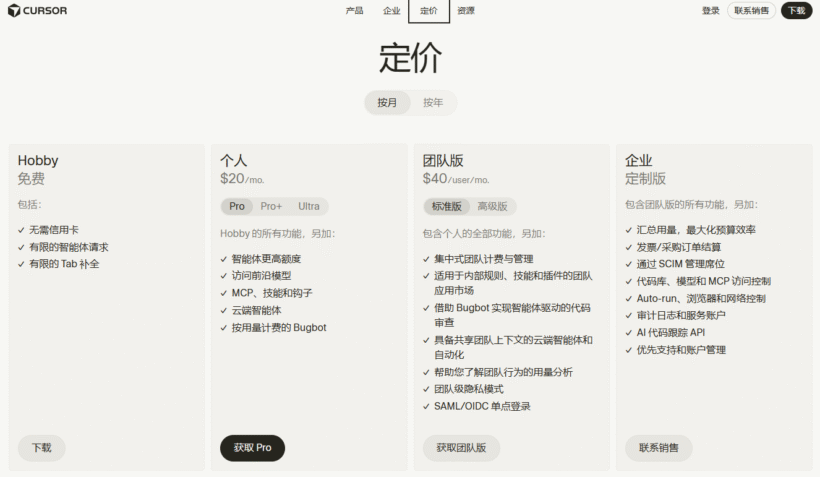Image resolution: width=820 pixels, height=477 pixels.
Task: Select the Pro plan tier
Action: tap(237, 206)
